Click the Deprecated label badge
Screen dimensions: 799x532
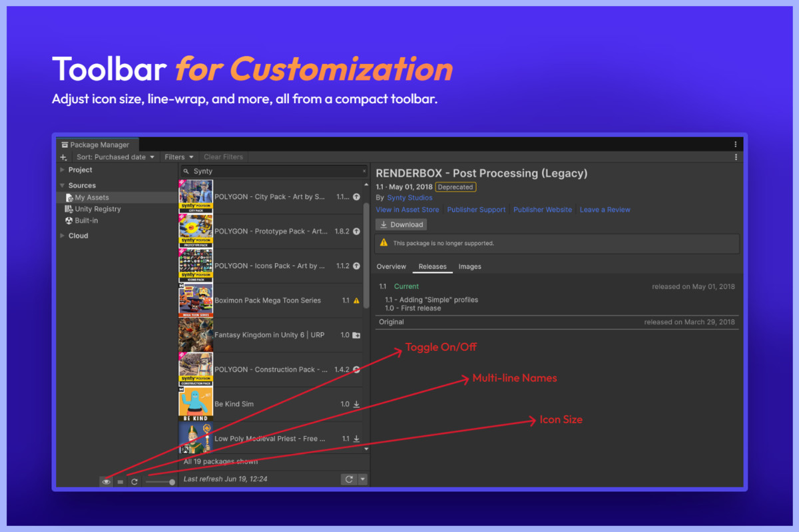(x=455, y=187)
